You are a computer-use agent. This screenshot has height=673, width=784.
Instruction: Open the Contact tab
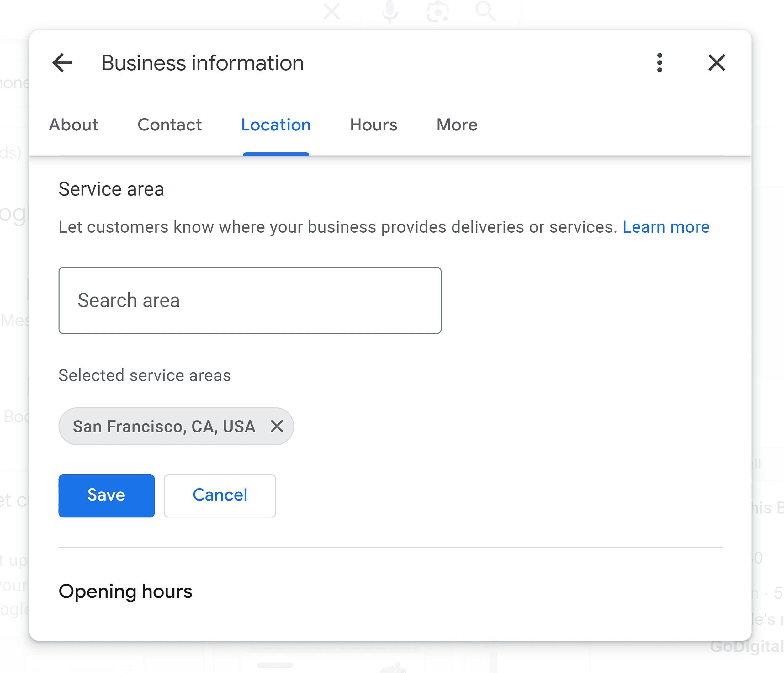(170, 125)
